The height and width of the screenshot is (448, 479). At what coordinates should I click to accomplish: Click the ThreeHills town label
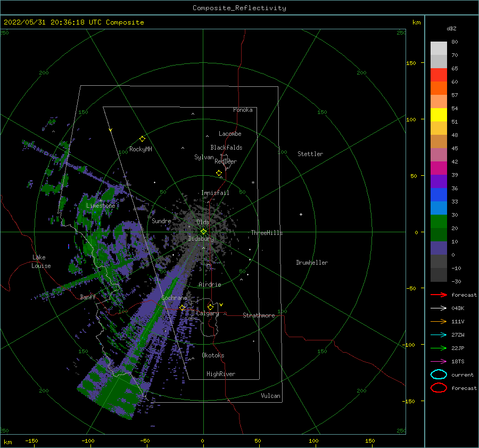click(x=267, y=233)
